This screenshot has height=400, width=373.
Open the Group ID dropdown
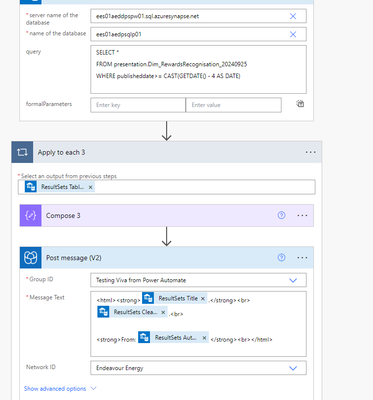293,280
